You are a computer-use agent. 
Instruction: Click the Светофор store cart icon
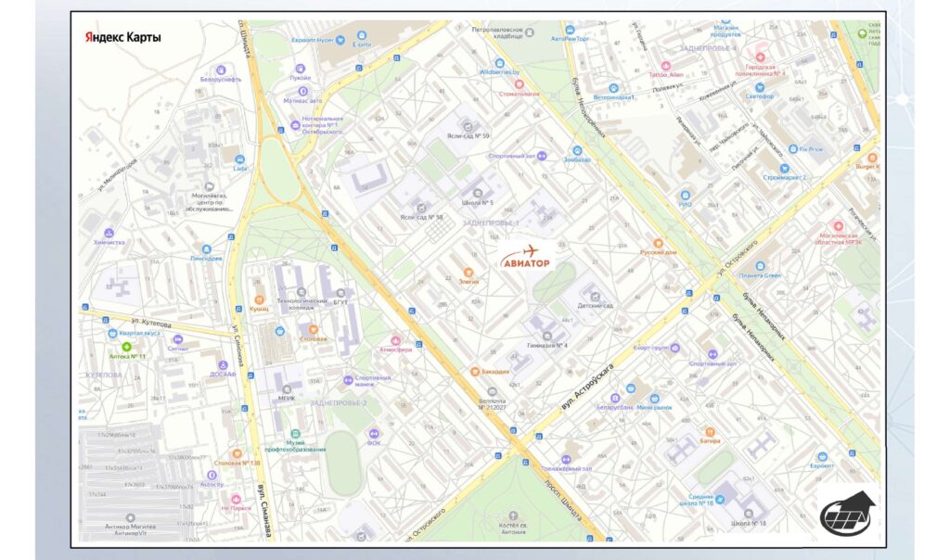click(760, 88)
